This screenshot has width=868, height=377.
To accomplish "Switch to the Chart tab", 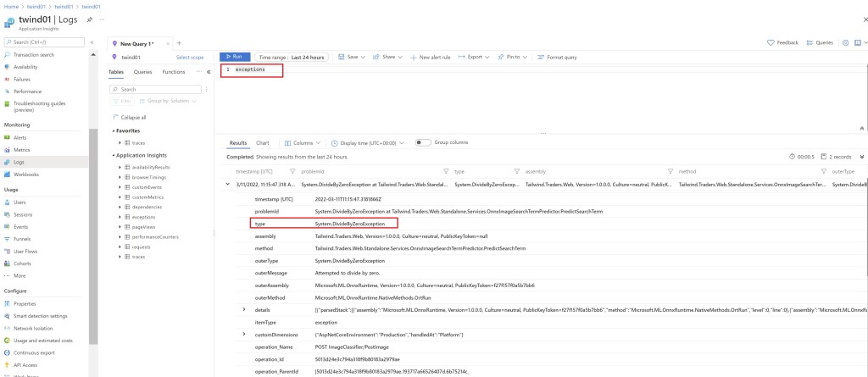I will tap(263, 143).
